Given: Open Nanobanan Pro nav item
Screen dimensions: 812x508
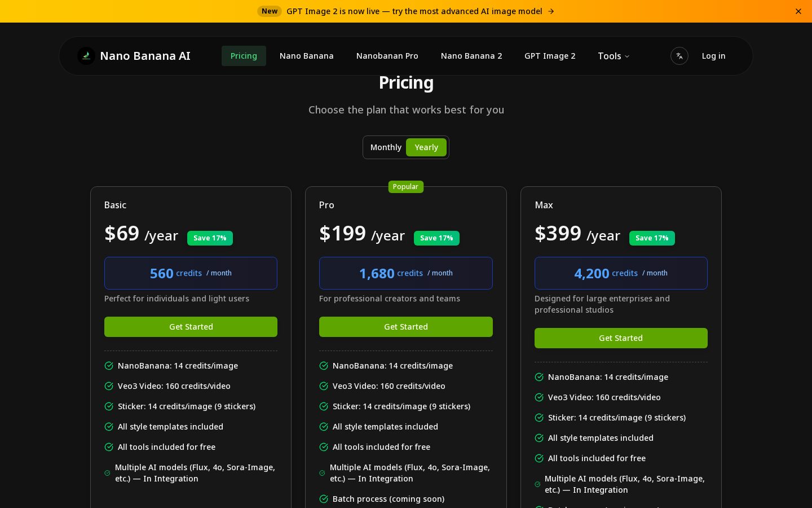Looking at the screenshot, I should click(x=387, y=56).
